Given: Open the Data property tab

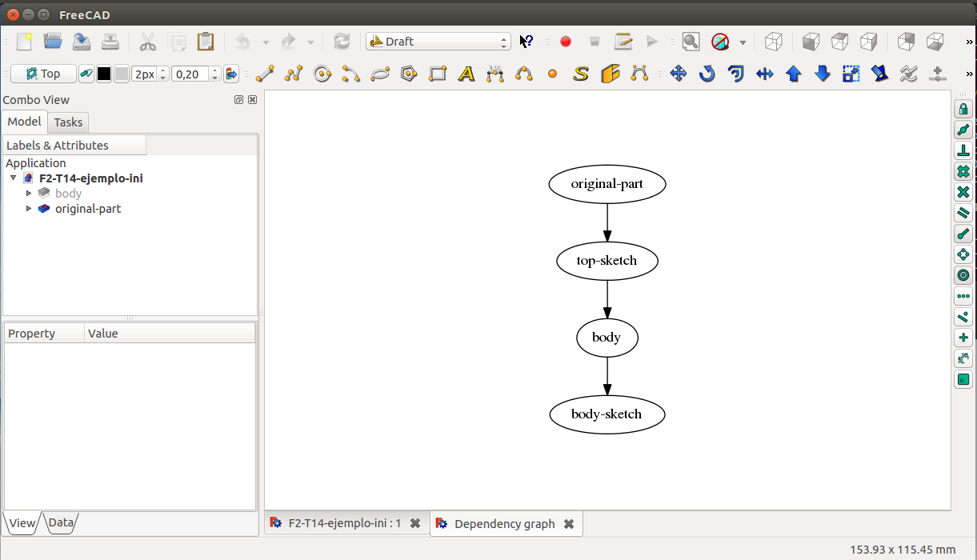Looking at the screenshot, I should point(61,523).
